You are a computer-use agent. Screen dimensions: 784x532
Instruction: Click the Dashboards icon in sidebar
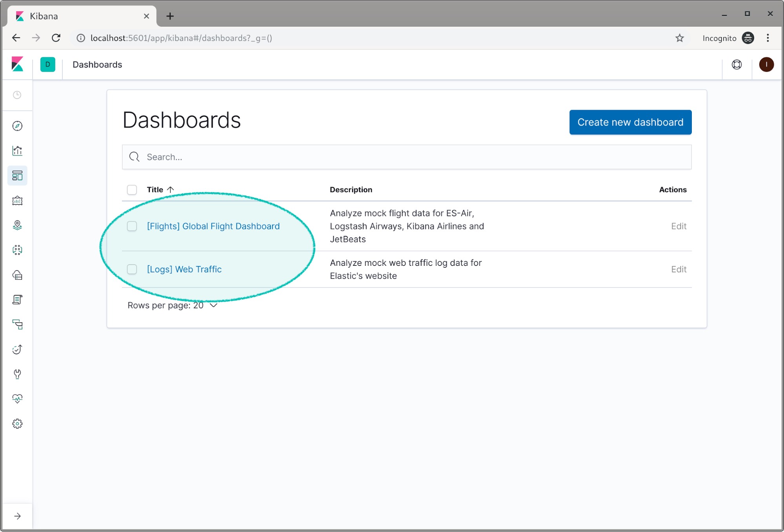point(16,176)
